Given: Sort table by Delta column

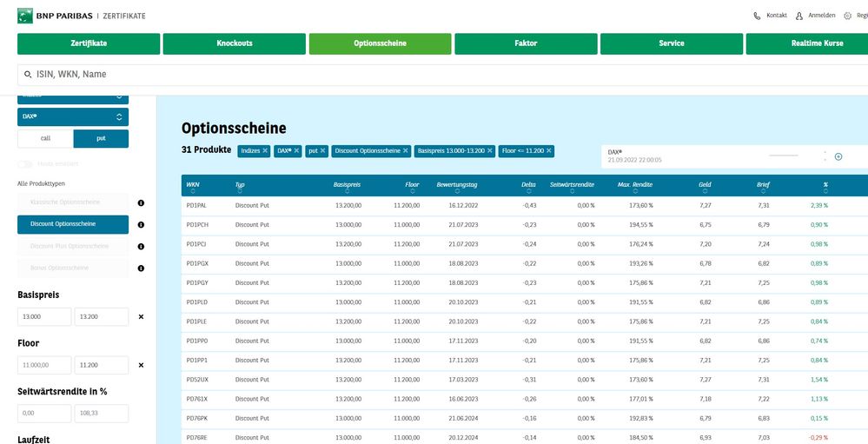Looking at the screenshot, I should tap(528, 191).
